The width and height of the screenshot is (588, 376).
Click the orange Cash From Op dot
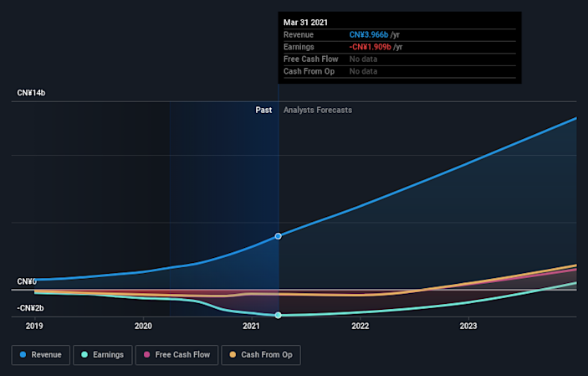[x=233, y=355]
